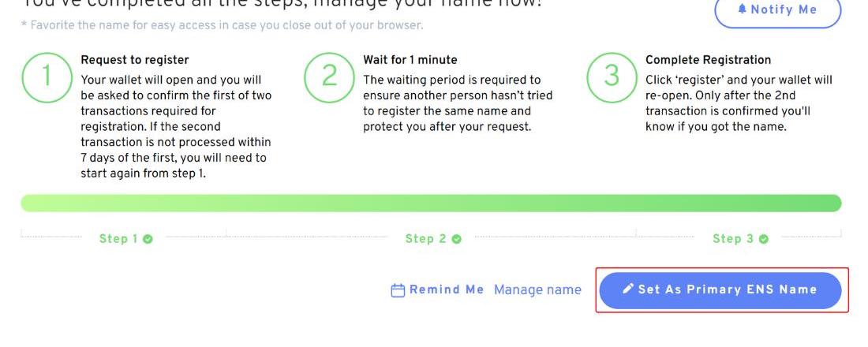Click the green checkmark next to Step 1

click(148, 239)
